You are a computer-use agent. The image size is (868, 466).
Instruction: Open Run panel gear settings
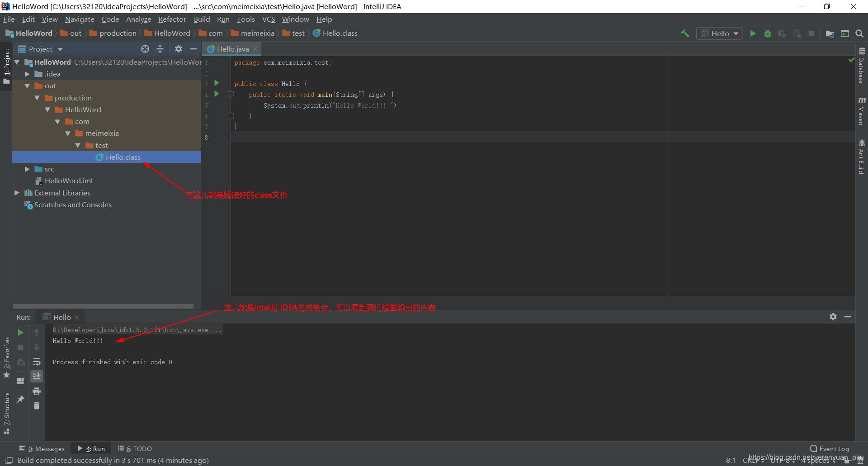(833, 317)
